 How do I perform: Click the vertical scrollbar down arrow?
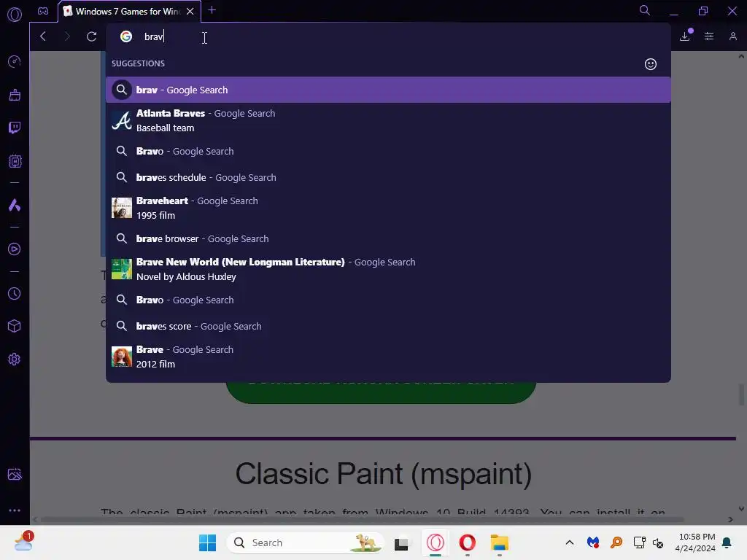741,509
